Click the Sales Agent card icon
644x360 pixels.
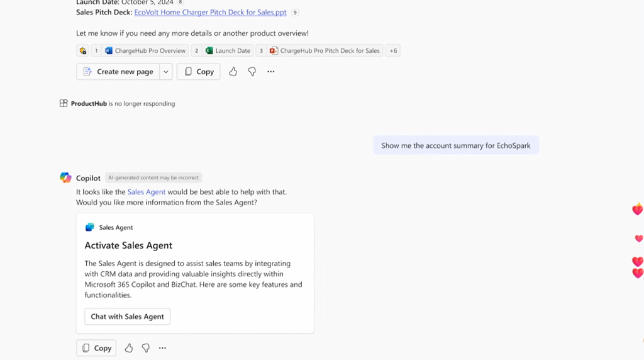89,227
